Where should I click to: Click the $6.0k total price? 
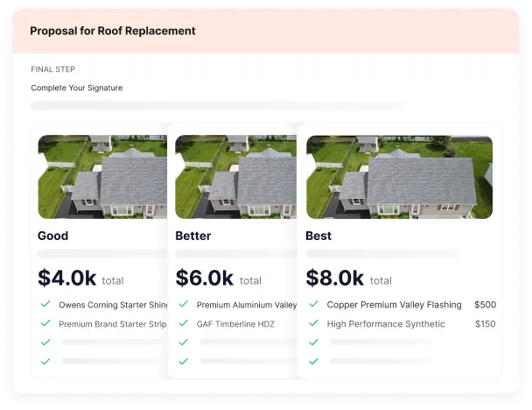point(205,279)
